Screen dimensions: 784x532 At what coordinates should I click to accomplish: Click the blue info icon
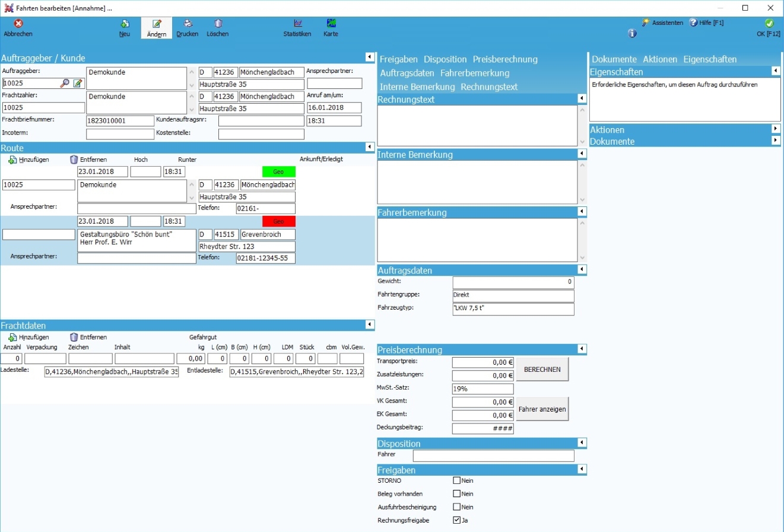pos(633,34)
